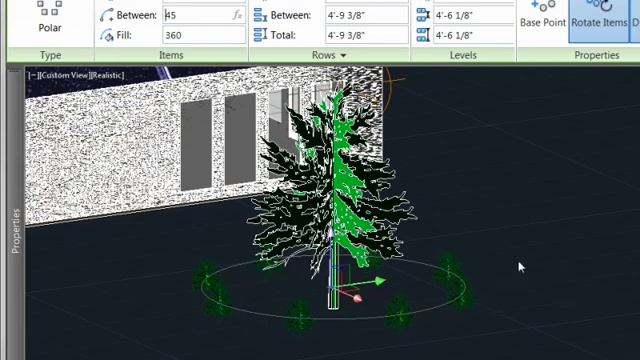Viewport: 640px width, 360px height.
Task: Edit the Levels between field 4'-6 1/8"
Action: pos(474,15)
